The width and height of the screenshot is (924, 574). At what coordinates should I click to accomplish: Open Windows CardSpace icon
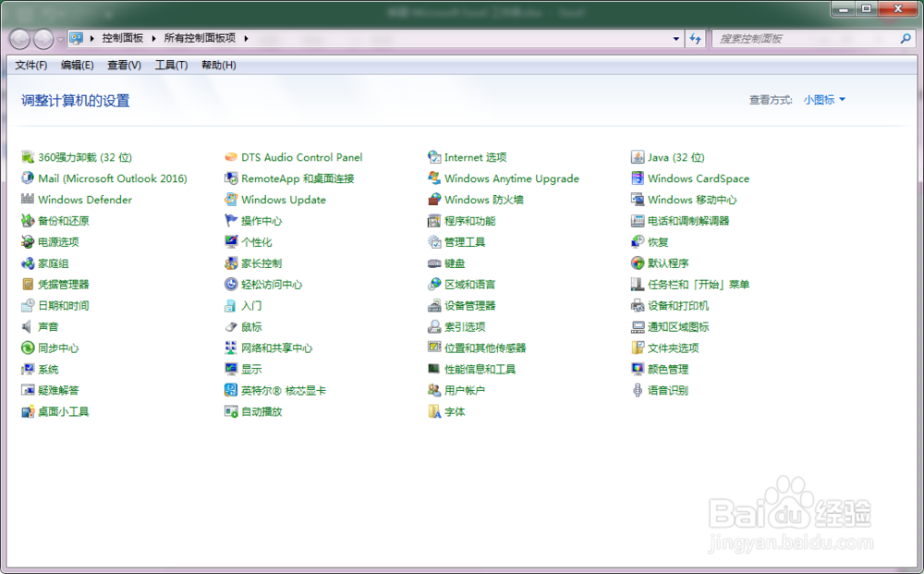pos(638,178)
